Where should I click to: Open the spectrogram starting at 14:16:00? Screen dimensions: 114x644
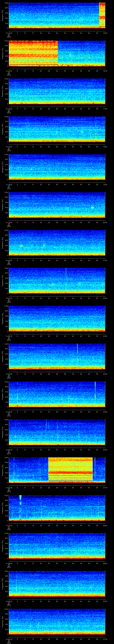point(57,91)
